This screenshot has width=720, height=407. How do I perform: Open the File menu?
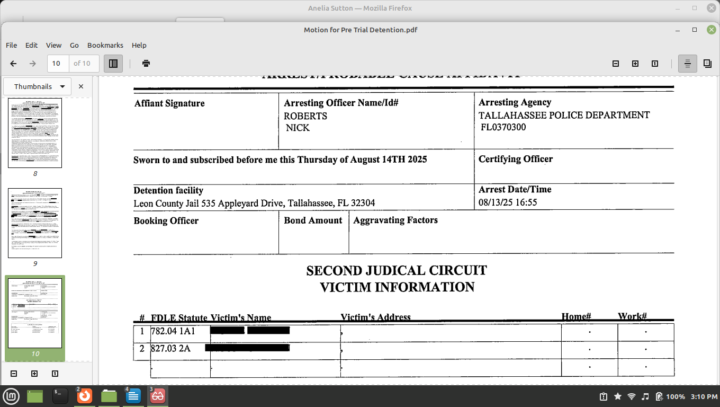coord(11,45)
